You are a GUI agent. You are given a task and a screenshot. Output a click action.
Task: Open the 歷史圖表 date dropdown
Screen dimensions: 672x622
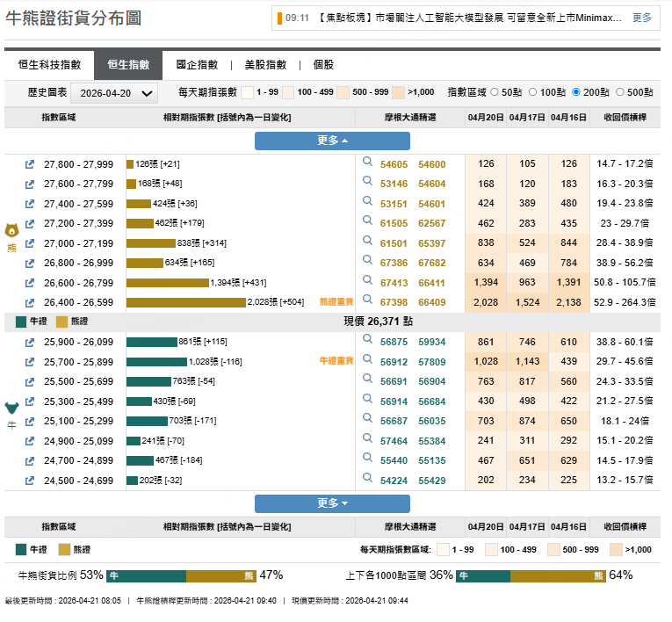click(113, 93)
